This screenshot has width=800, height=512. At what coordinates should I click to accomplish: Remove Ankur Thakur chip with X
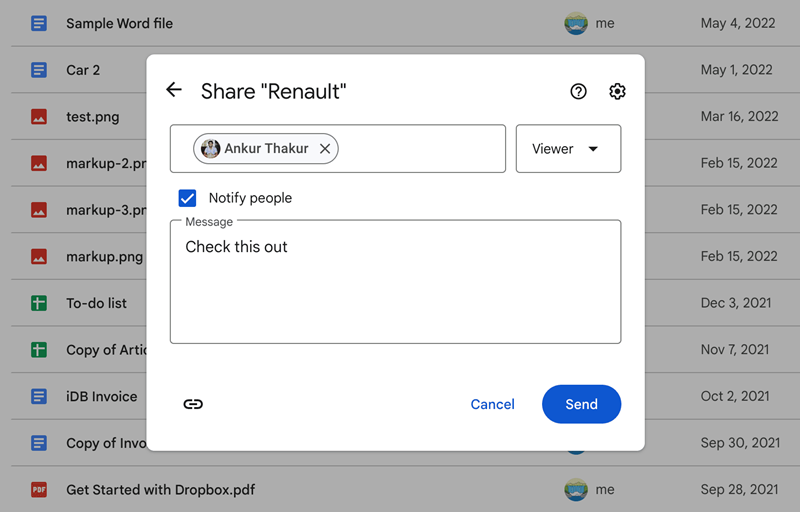pyautogui.click(x=325, y=148)
